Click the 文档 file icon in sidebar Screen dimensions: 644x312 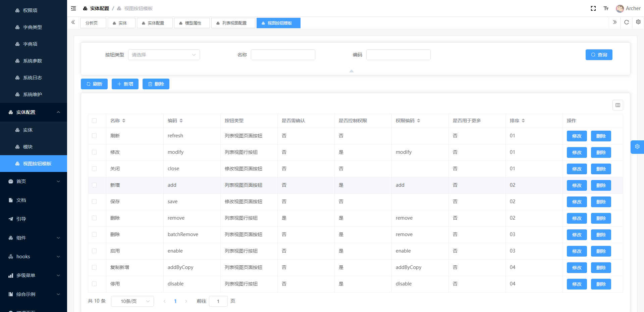pos(11,200)
